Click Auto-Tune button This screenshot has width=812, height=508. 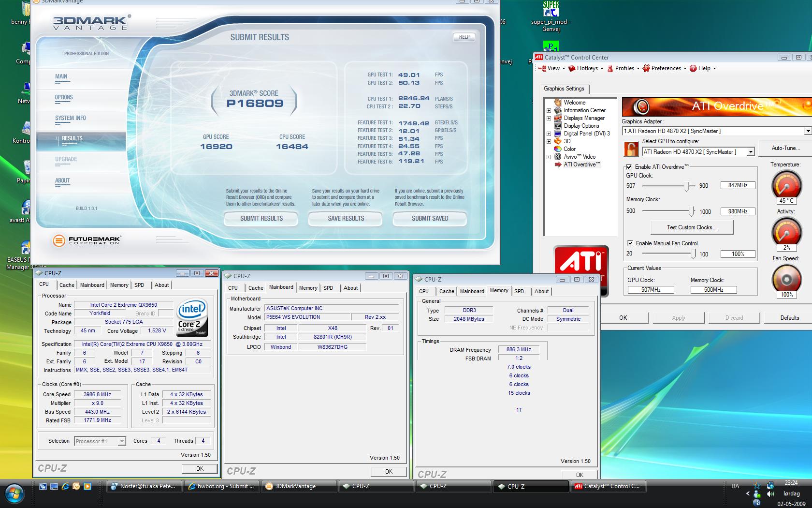coord(785,148)
